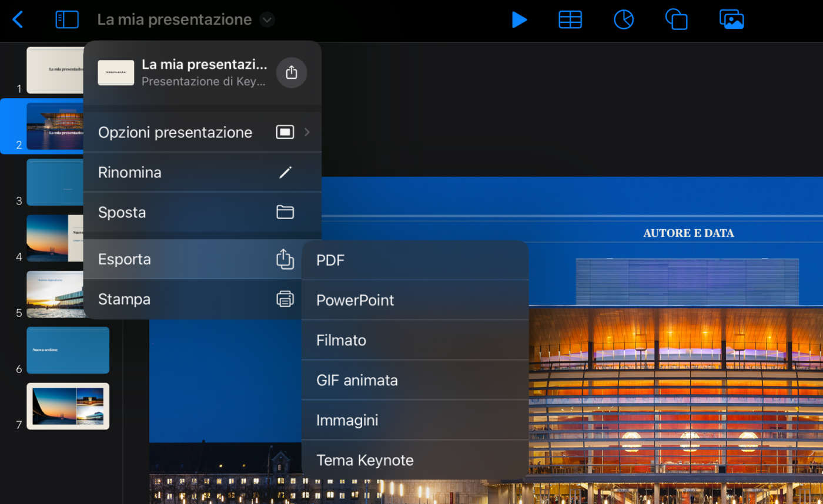Screen dimensions: 823x504
Task: Tap the document preview thumbnail in the menu header
Action: pos(116,73)
